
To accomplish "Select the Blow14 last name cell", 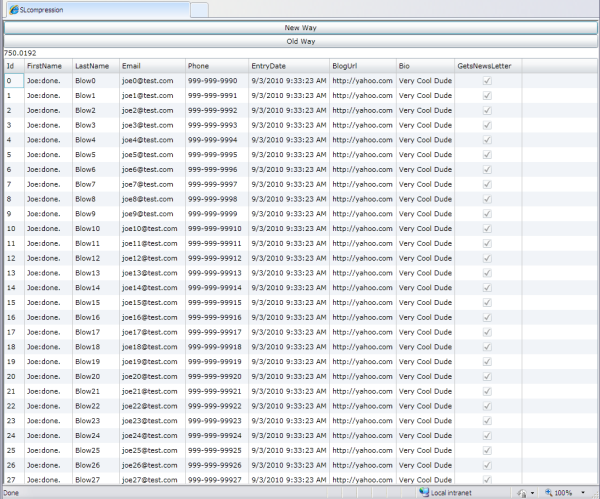I will 96,288.
